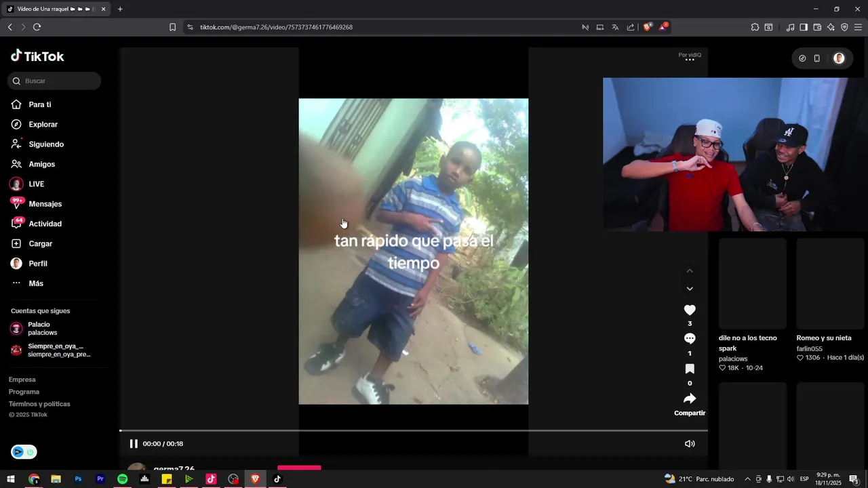Image resolution: width=868 pixels, height=488 pixels.
Task: Open Spotify from the taskbar
Action: point(123,479)
